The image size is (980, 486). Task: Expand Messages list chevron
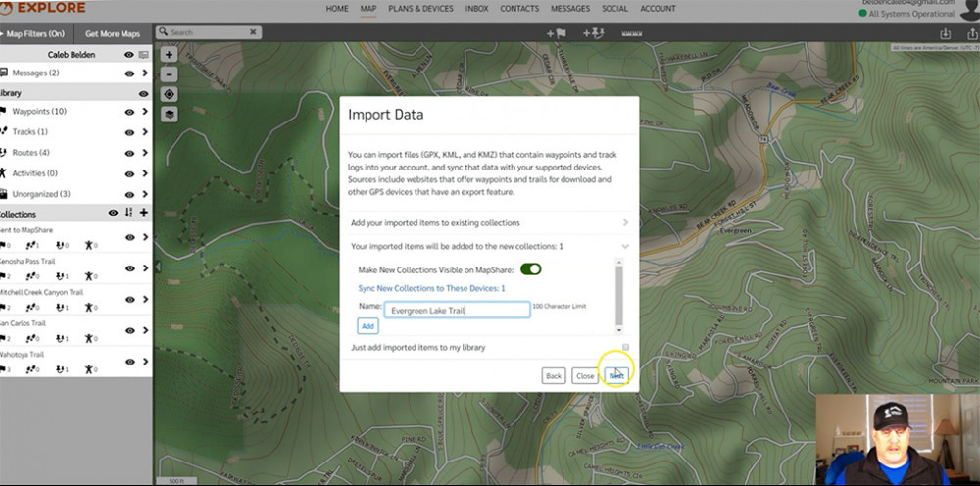point(145,73)
